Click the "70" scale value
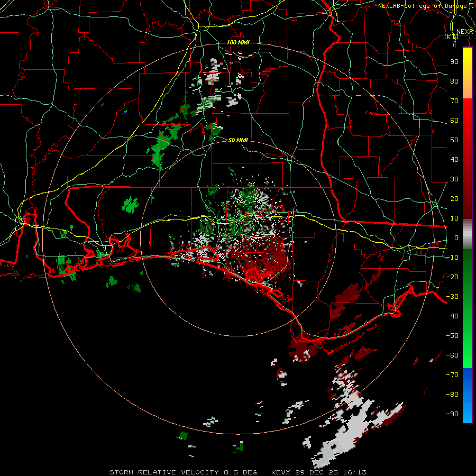476x476 pixels. click(x=454, y=101)
